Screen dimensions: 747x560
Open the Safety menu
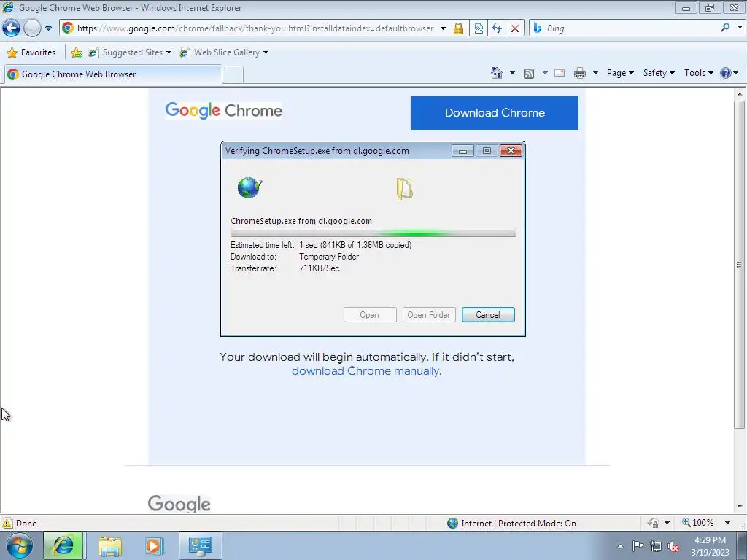(659, 73)
